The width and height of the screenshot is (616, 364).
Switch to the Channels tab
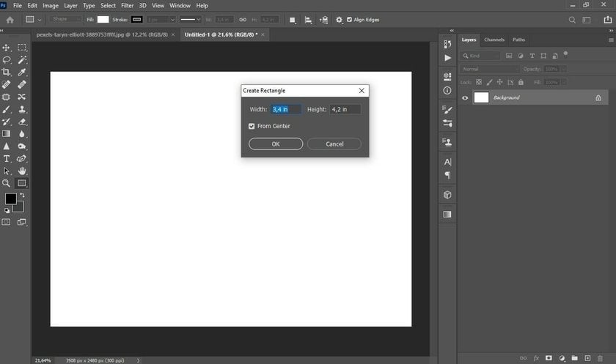pyautogui.click(x=494, y=40)
